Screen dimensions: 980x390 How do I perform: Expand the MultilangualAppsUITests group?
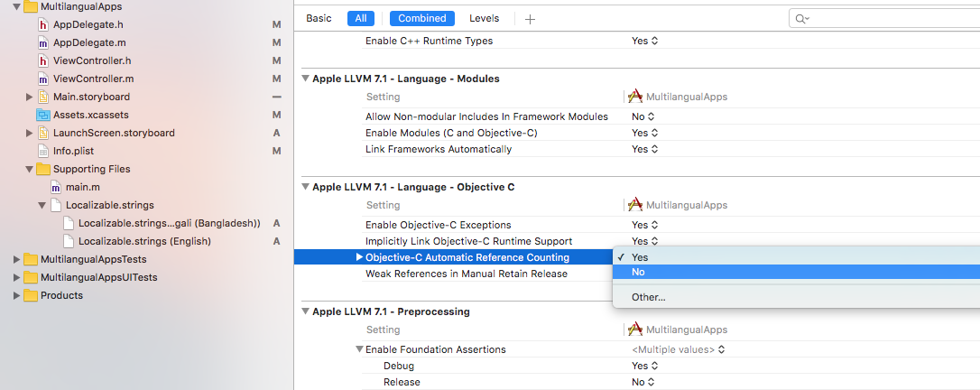tap(16, 277)
